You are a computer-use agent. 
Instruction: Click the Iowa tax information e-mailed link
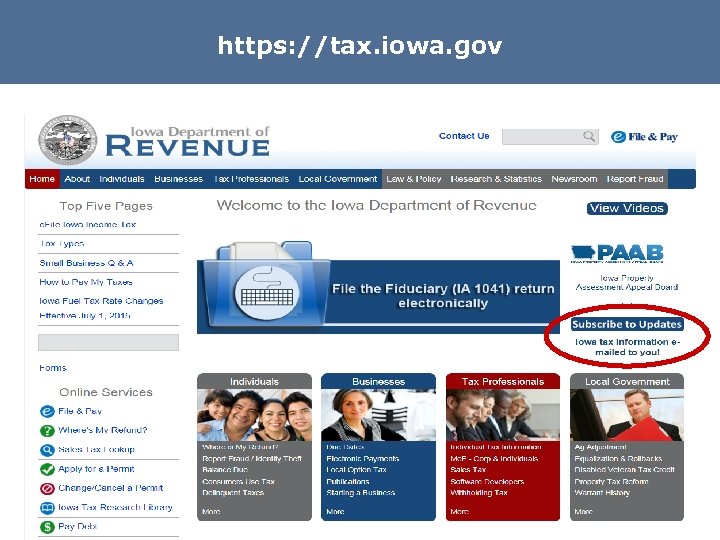(x=627, y=347)
